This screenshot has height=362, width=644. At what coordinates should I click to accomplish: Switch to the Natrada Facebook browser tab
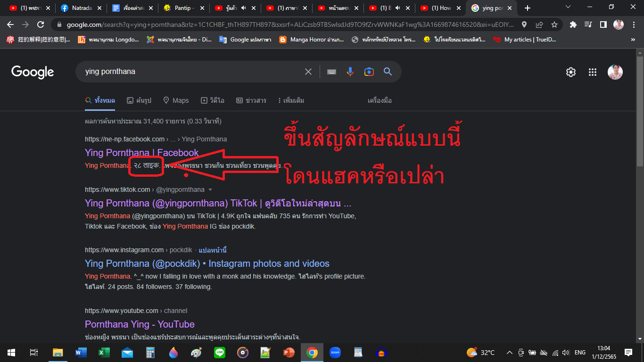pos(80,8)
